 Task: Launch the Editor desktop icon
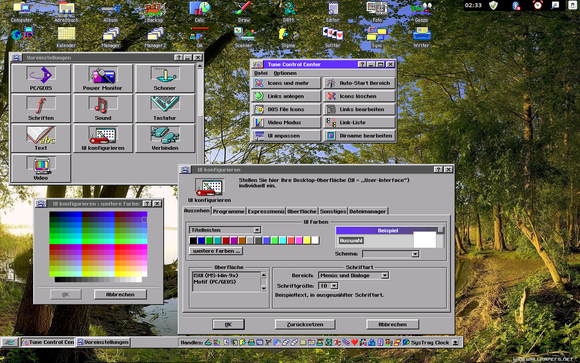333,12
